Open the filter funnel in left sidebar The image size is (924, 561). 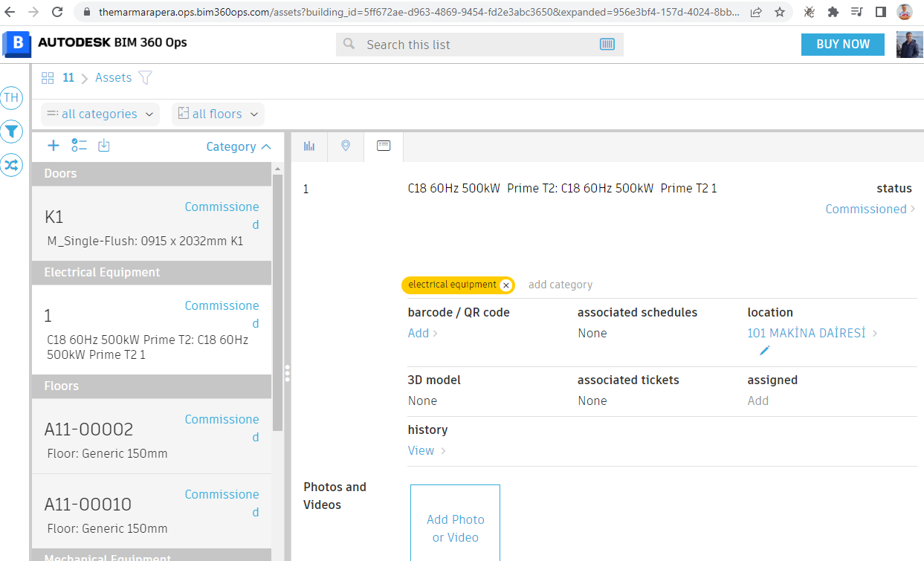(11, 132)
